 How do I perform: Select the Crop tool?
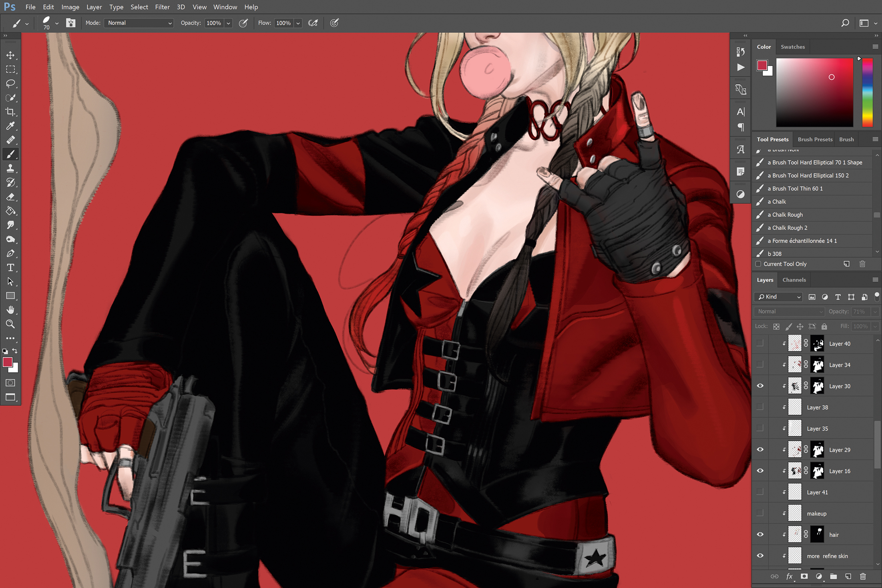click(x=10, y=112)
